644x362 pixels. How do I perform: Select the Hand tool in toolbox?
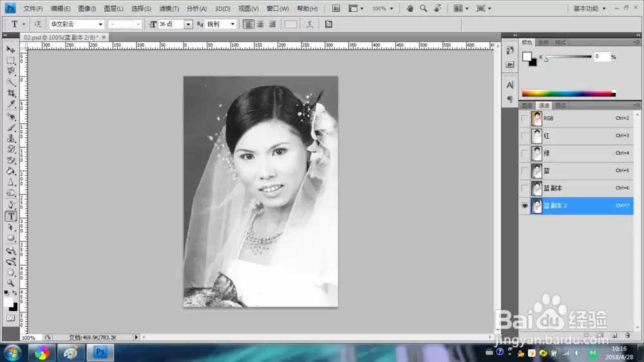click(11, 272)
